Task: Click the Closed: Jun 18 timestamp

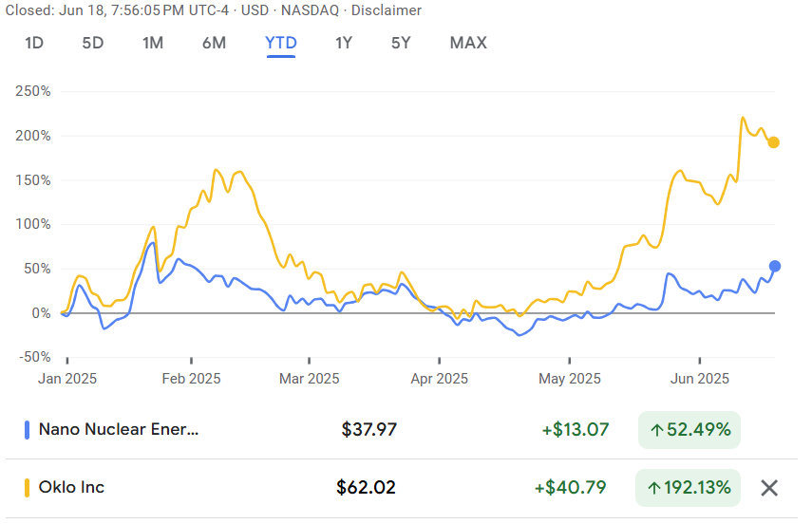Action: [117, 10]
